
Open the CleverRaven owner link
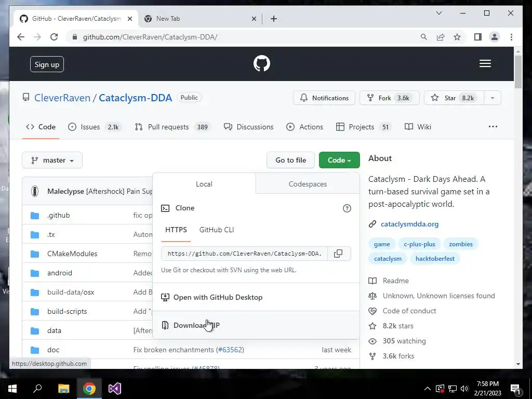click(x=62, y=98)
